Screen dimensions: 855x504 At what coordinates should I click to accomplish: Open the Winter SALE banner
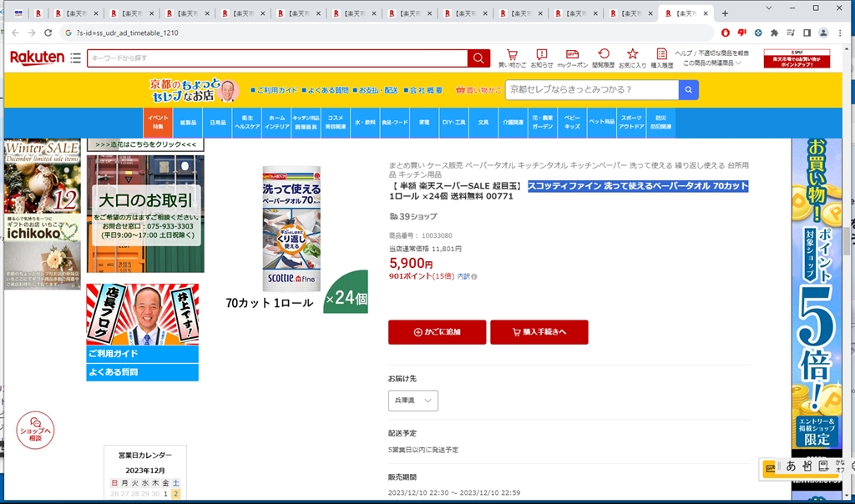[x=43, y=176]
